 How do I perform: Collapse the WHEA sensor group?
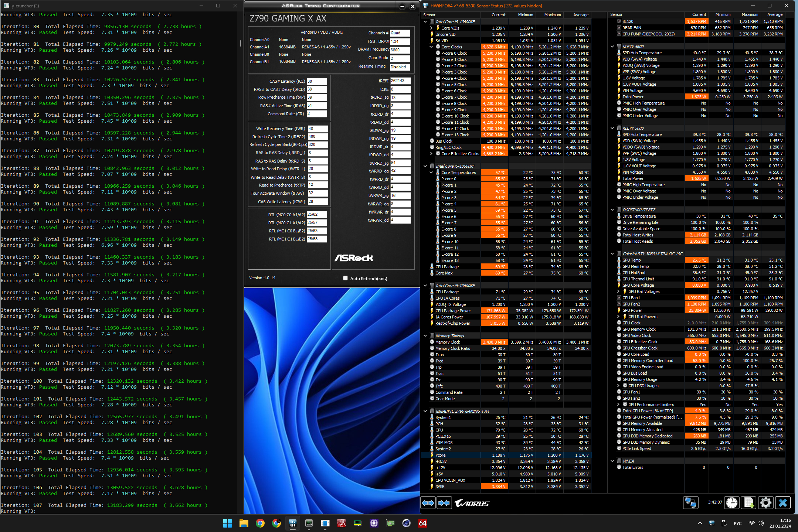click(612, 461)
